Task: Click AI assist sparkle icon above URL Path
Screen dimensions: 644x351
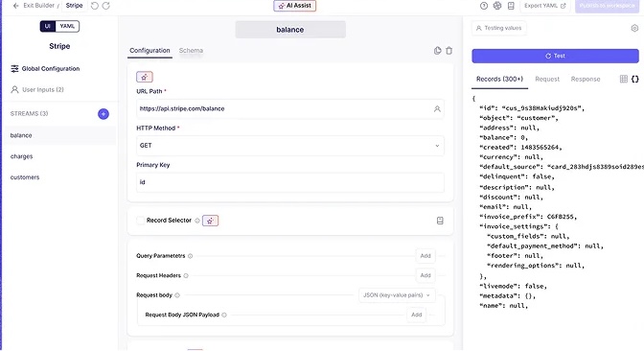Action: (145, 77)
